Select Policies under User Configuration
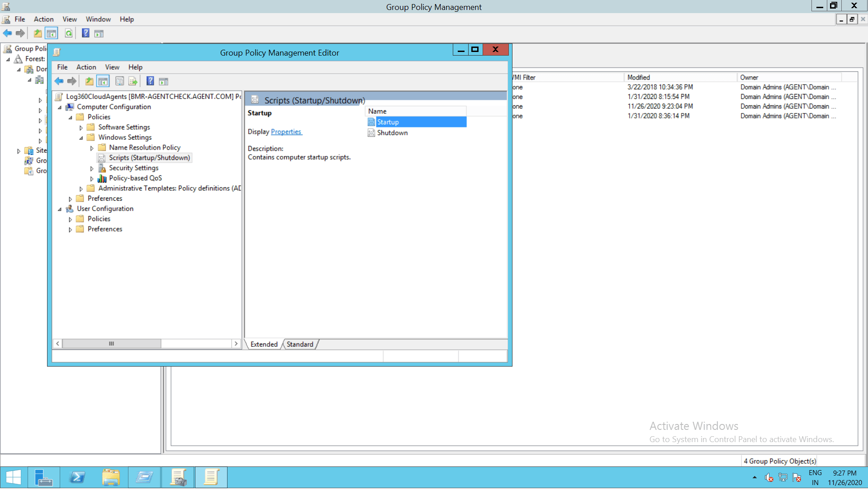Screen dimensions: 868x490 [x=99, y=219]
